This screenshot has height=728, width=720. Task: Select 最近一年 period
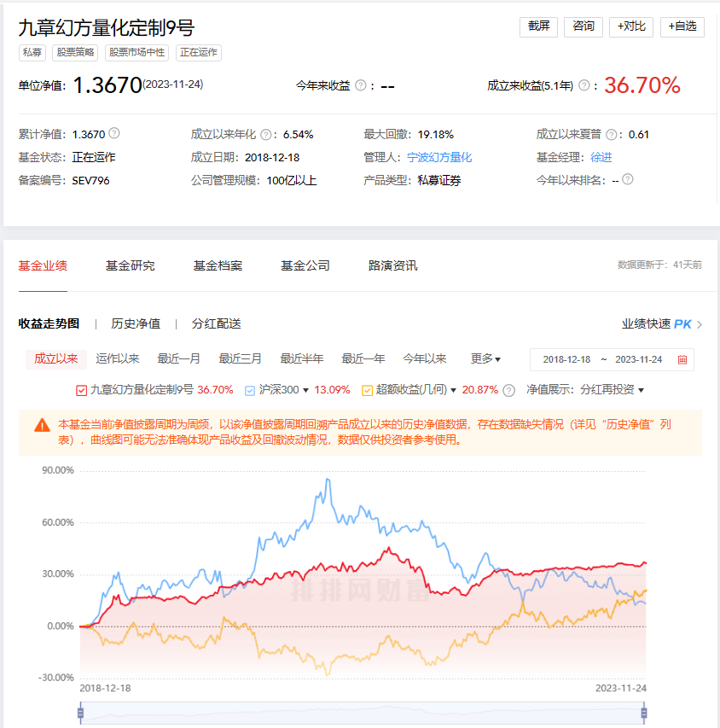[x=363, y=359]
